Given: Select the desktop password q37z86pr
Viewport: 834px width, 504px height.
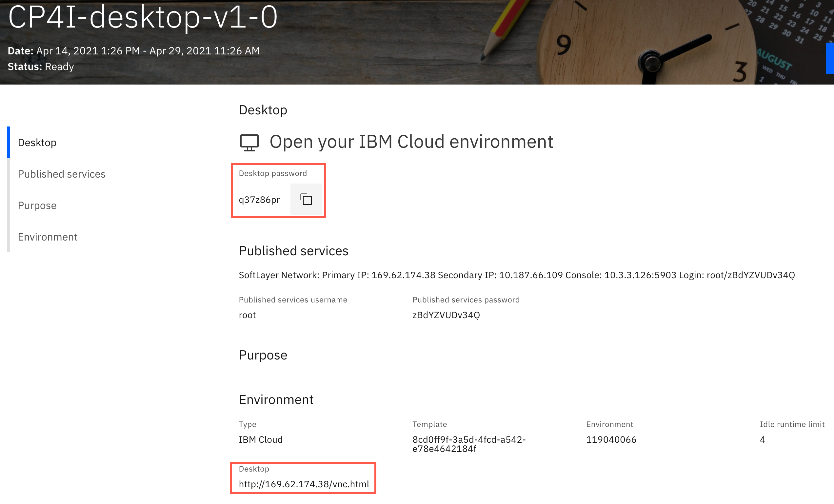Looking at the screenshot, I should tap(259, 200).
